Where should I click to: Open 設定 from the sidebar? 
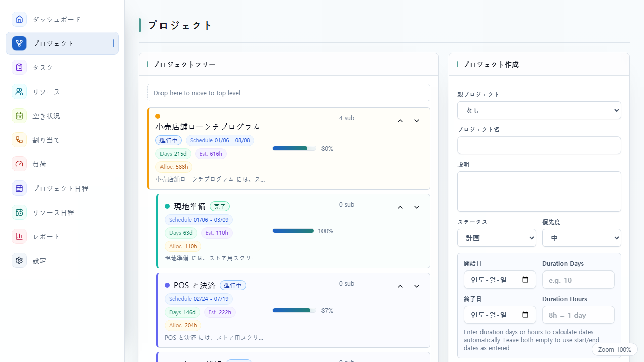click(62, 260)
